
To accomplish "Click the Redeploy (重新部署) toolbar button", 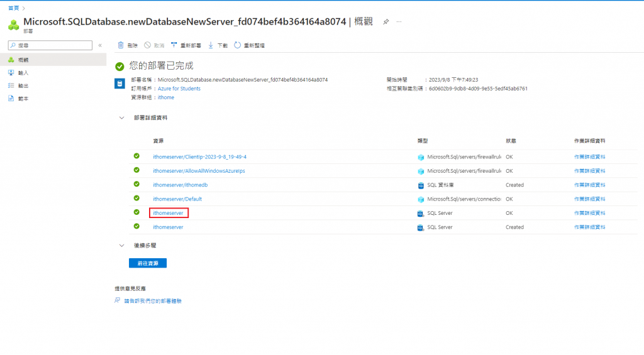I will click(x=186, y=45).
